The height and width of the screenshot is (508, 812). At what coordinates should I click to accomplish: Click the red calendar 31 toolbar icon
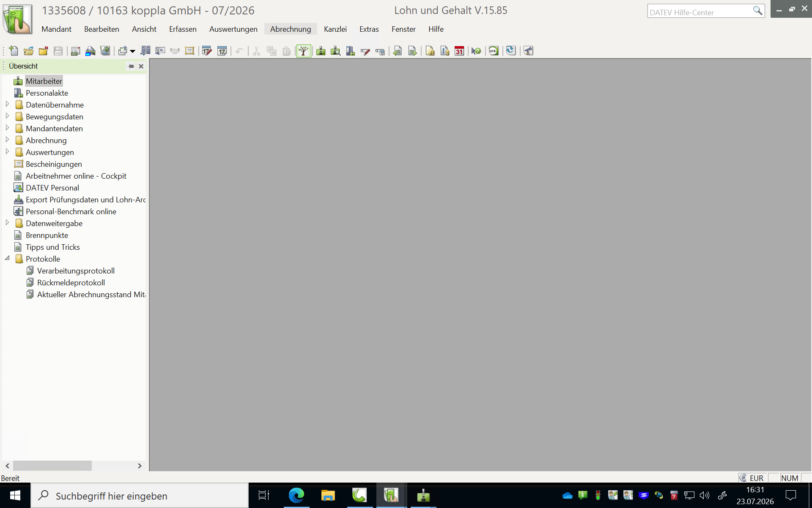pos(459,51)
